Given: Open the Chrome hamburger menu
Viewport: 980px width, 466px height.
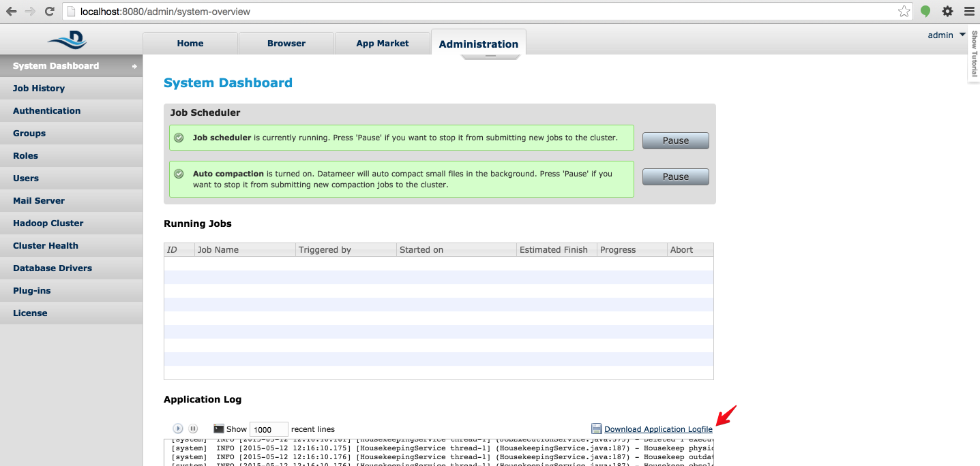Looking at the screenshot, I should (968, 12).
